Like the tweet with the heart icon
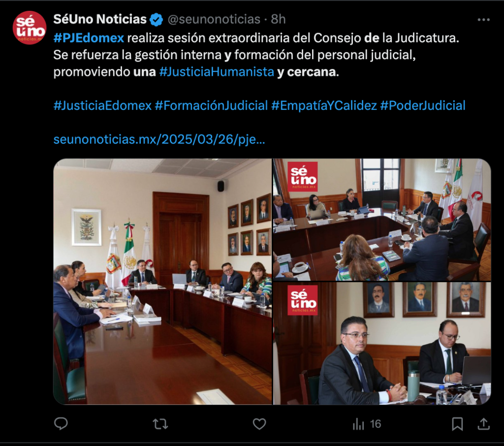Image resolution: width=504 pixels, height=446 pixels. (x=259, y=424)
